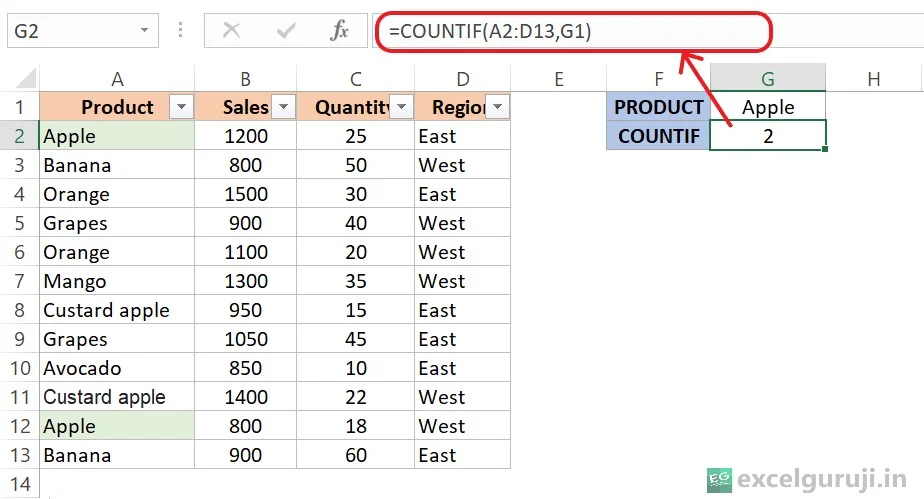924x499 pixels.
Task: Click sales value 1500
Action: (x=246, y=194)
